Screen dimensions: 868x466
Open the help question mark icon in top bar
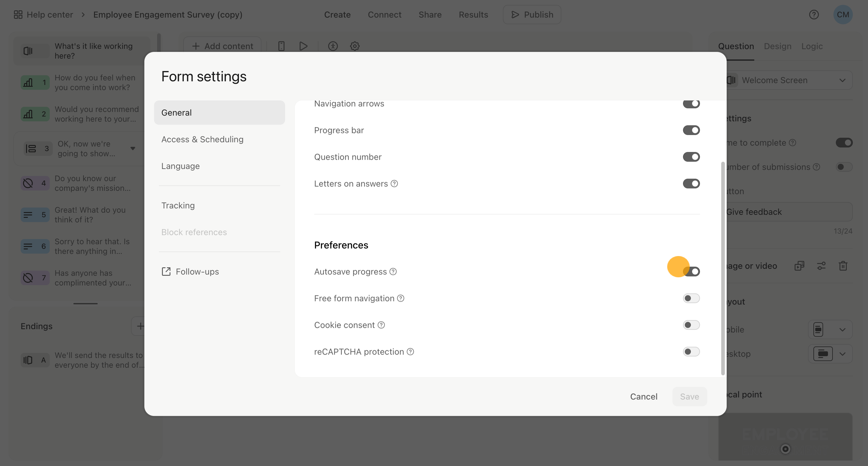(x=814, y=15)
